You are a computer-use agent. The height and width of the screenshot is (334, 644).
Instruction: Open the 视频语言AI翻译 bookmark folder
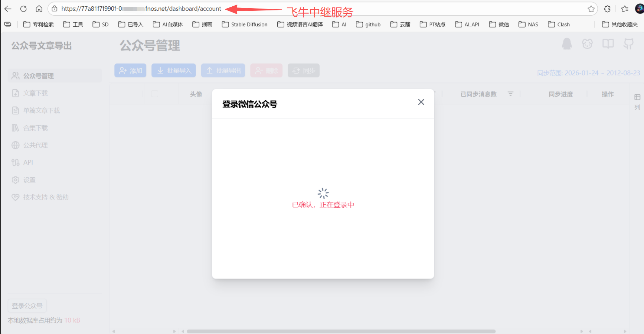click(300, 25)
